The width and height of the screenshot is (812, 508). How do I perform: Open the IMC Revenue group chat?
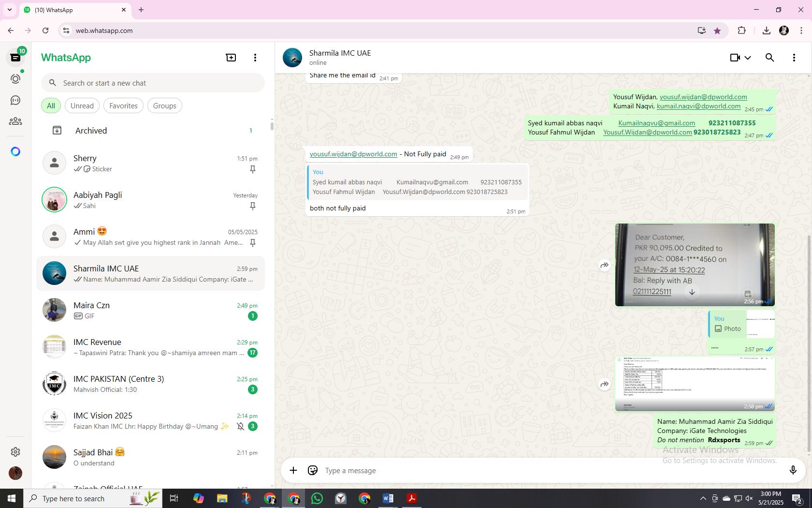[151, 347]
